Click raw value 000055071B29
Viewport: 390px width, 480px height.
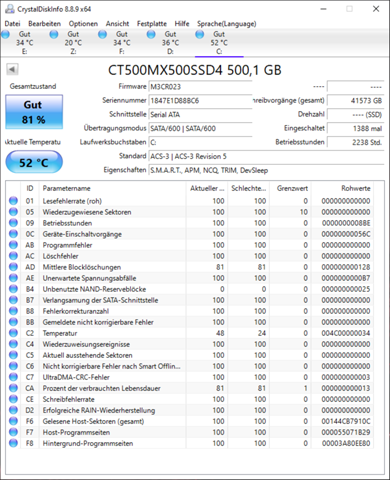click(x=346, y=432)
